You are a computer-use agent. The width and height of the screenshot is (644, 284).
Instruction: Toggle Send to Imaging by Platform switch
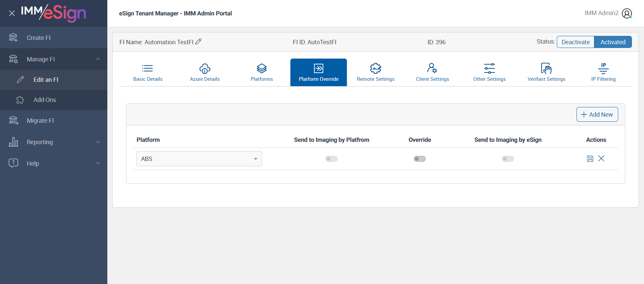331,159
